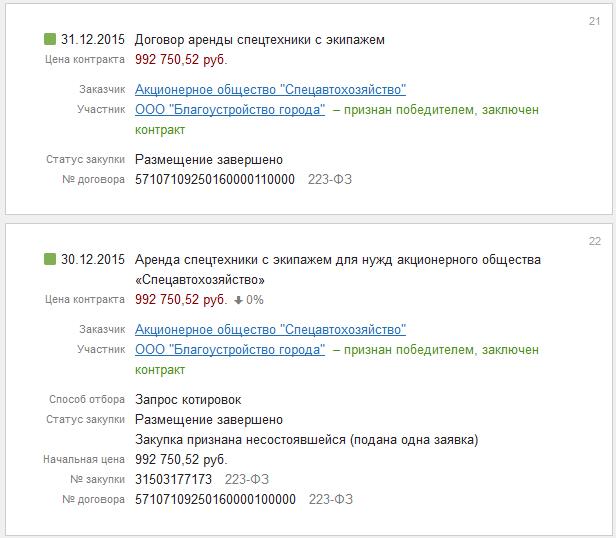Click card number 22 in the corner
Viewport: 616px width, 538px height.
coord(594,241)
